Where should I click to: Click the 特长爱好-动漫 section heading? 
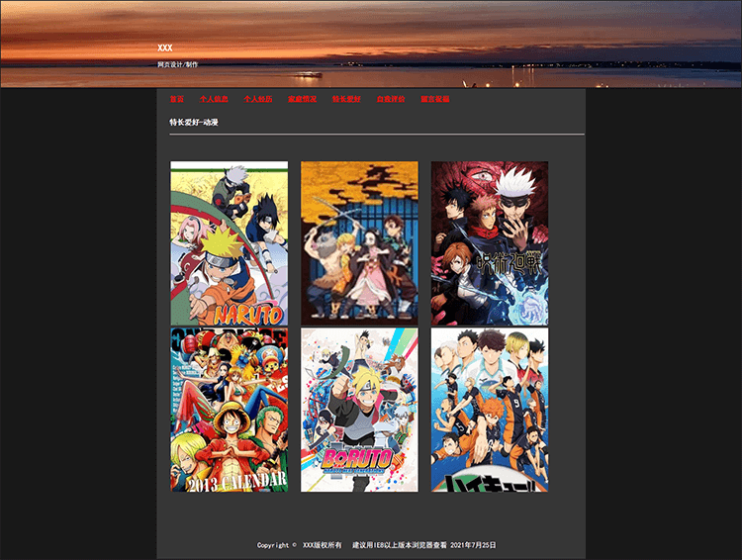pyautogui.click(x=194, y=122)
